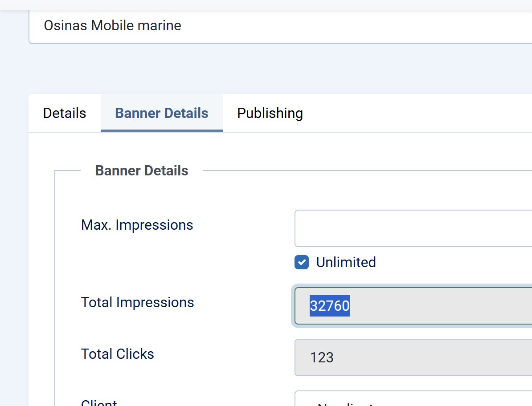Screen dimensions: 532x406
Task: Click the Total Clicks label
Action: click(x=118, y=354)
